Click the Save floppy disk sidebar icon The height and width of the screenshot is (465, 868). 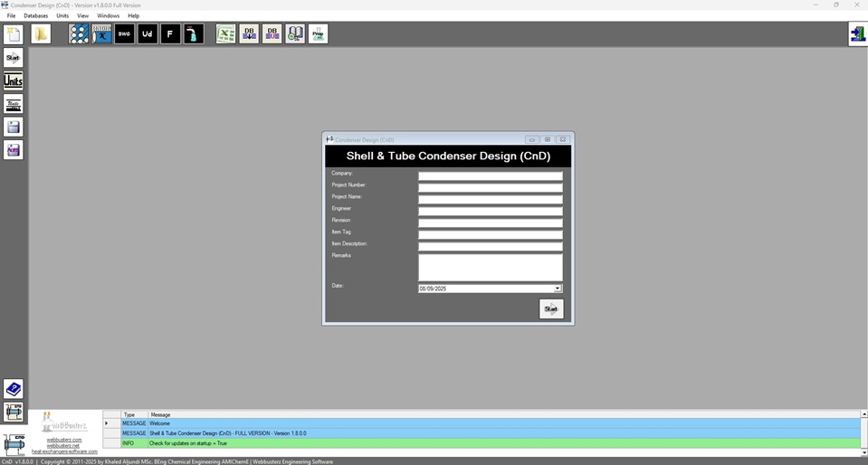pos(14,127)
